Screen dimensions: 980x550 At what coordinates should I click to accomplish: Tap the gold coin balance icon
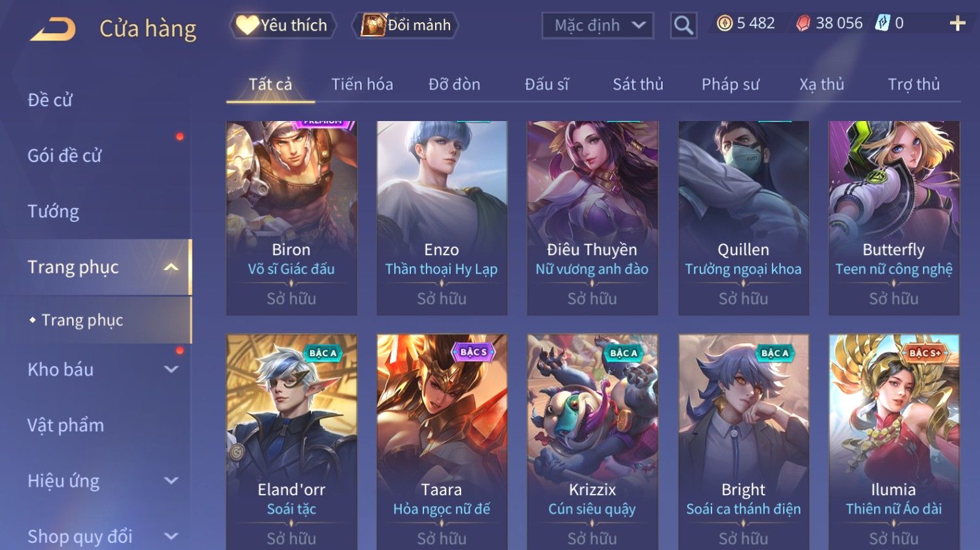point(724,23)
